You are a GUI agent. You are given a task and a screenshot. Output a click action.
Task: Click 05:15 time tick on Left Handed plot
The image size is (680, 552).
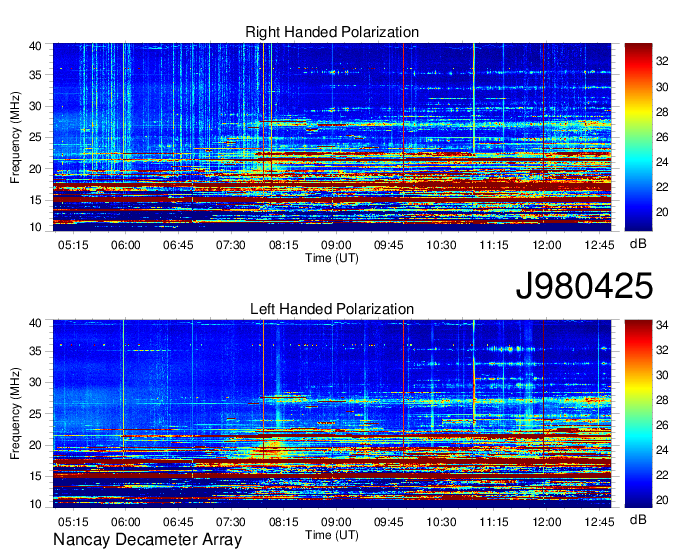[x=73, y=522]
